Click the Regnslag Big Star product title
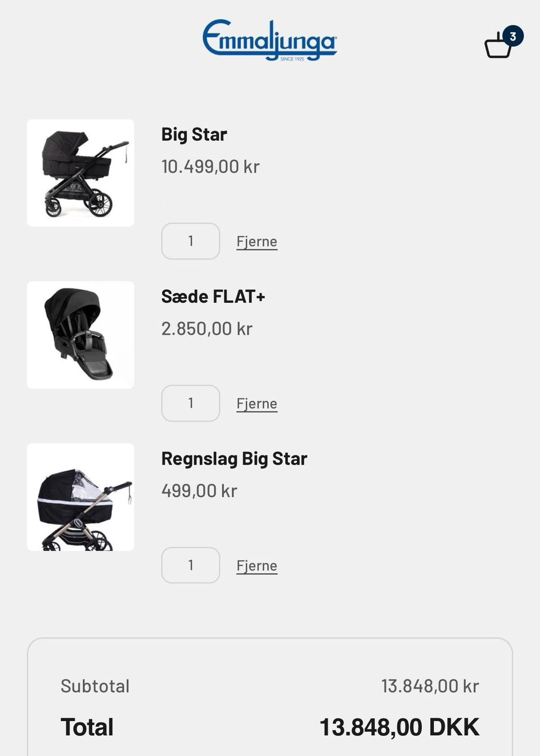The width and height of the screenshot is (540, 756). [234, 458]
